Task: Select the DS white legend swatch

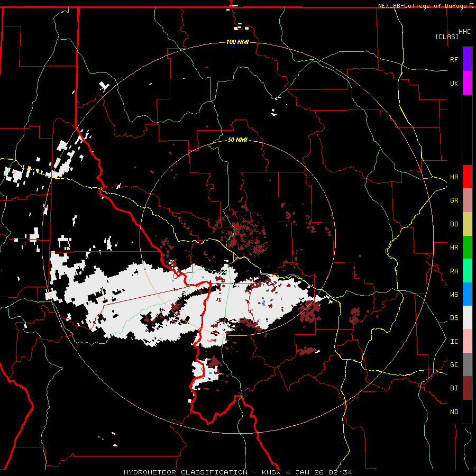Action: tap(467, 317)
